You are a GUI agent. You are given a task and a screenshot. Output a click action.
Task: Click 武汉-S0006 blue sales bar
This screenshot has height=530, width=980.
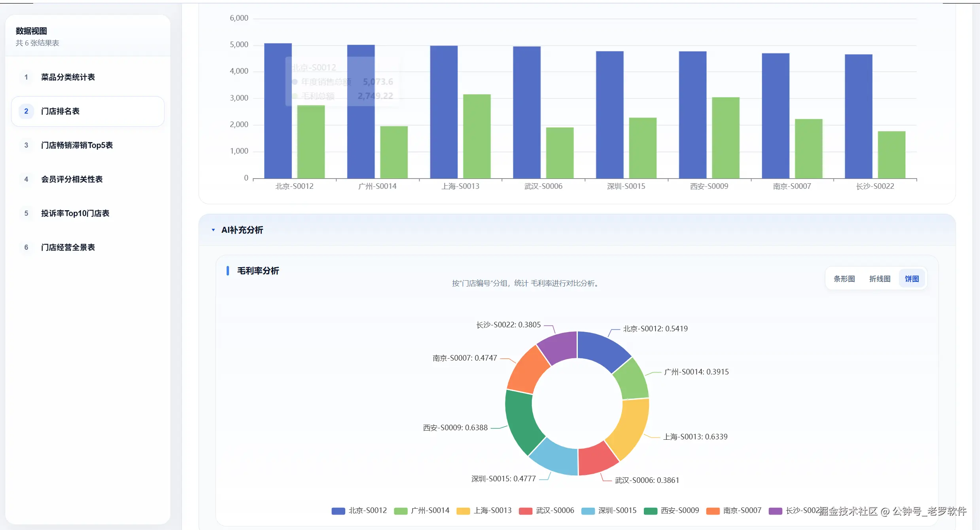[x=527, y=112]
